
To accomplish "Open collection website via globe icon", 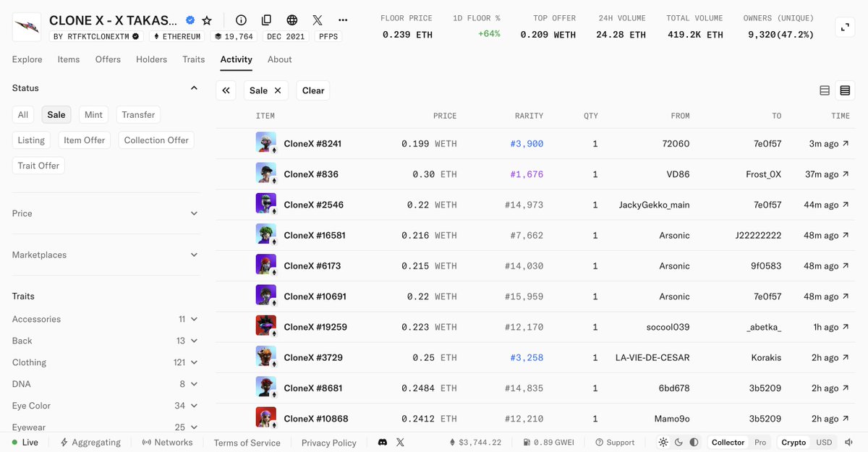I will coord(292,20).
